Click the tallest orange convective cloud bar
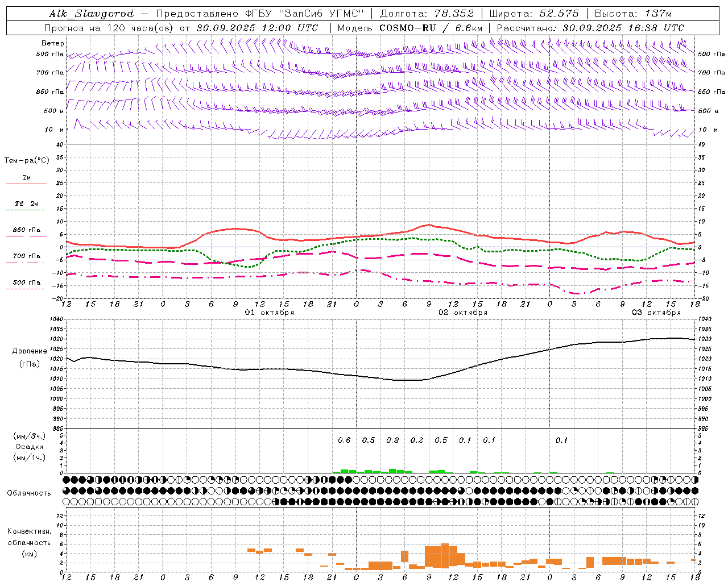 445,556
